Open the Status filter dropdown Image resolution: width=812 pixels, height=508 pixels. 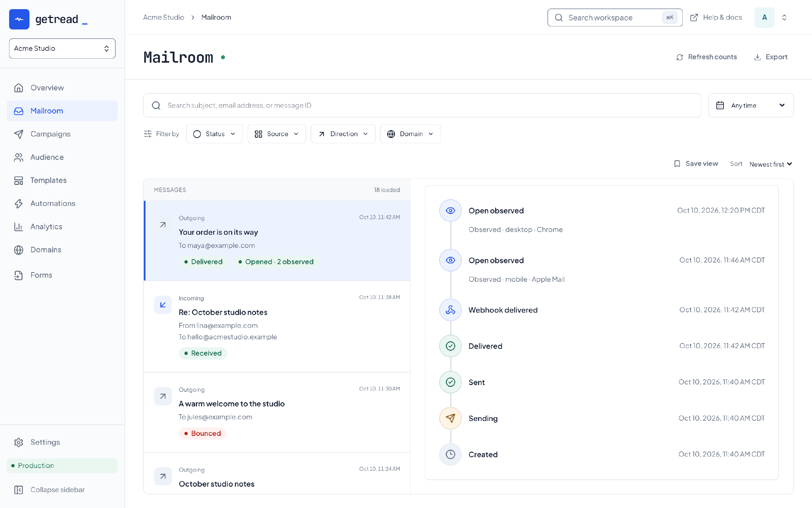(215, 134)
